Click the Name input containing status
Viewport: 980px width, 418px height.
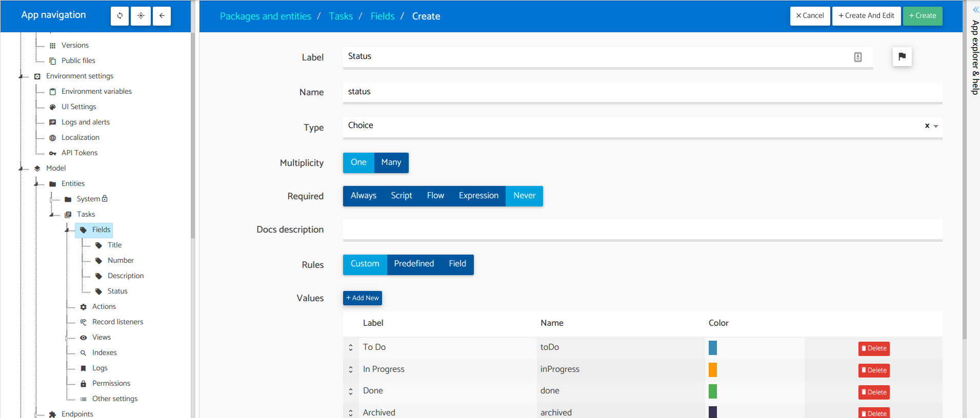[x=643, y=93]
